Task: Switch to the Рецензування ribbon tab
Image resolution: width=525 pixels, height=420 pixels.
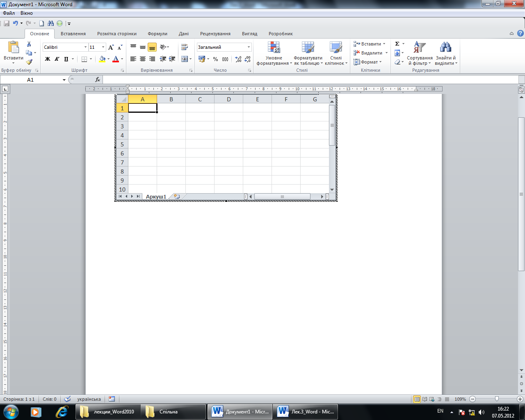Action: [x=215, y=34]
